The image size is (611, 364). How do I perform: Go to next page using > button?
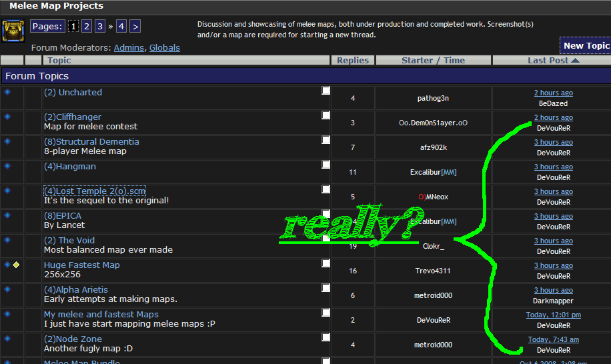click(135, 27)
